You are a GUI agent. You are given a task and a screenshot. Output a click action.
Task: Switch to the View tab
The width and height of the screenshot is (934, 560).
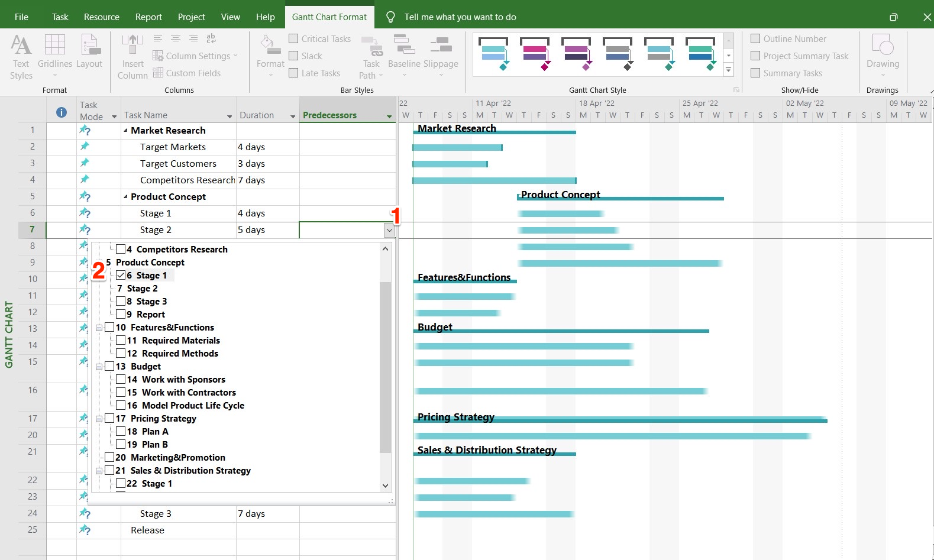[230, 17]
